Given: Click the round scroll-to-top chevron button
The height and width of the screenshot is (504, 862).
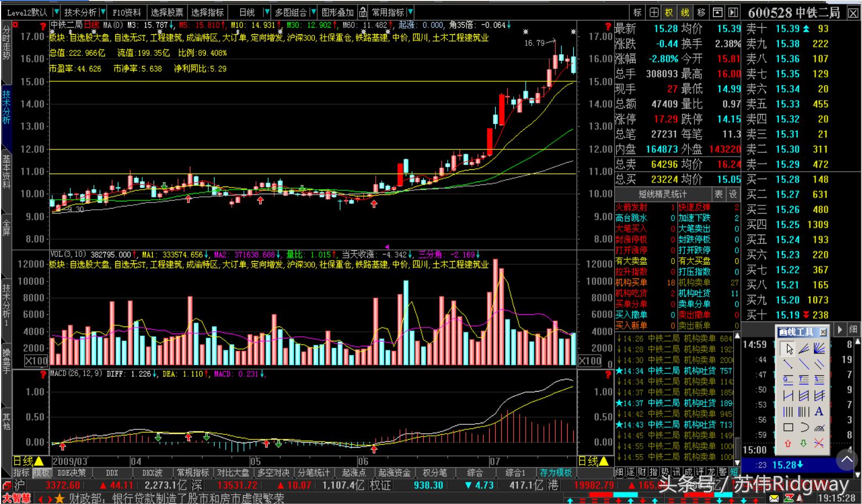Looking at the screenshot, I should tap(847, 459).
